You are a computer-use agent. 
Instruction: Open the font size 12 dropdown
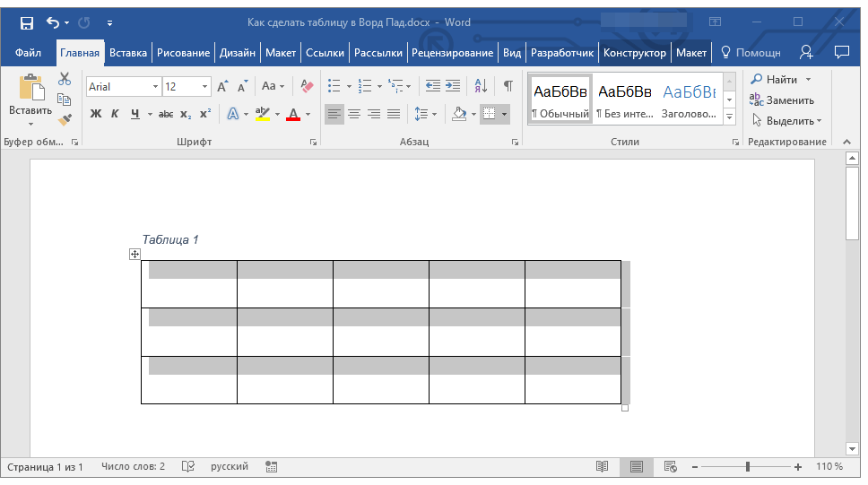point(204,87)
